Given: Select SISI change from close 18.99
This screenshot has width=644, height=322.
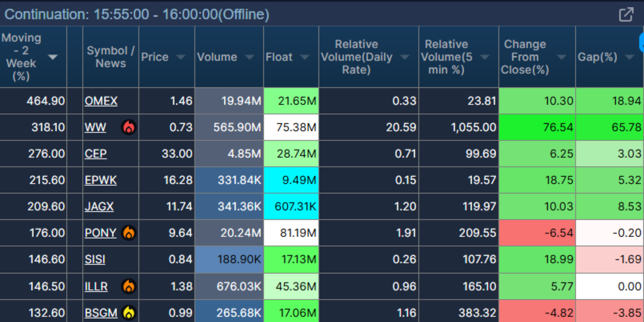Looking at the screenshot, I should click(x=537, y=259).
